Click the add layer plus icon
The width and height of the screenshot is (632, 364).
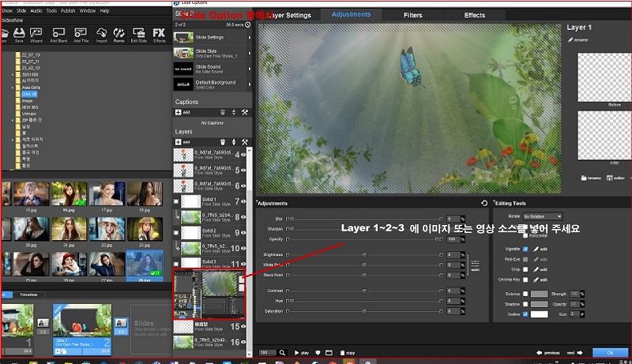click(x=178, y=142)
